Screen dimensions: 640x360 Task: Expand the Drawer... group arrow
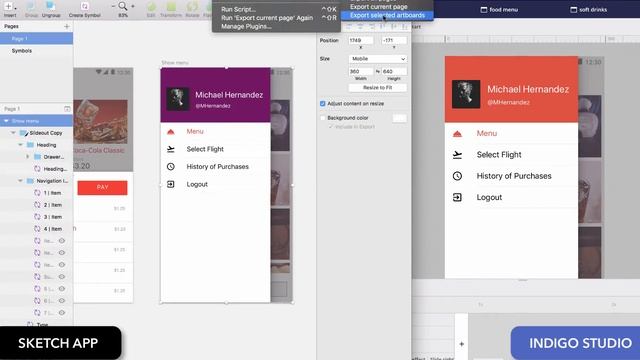(x=28, y=157)
